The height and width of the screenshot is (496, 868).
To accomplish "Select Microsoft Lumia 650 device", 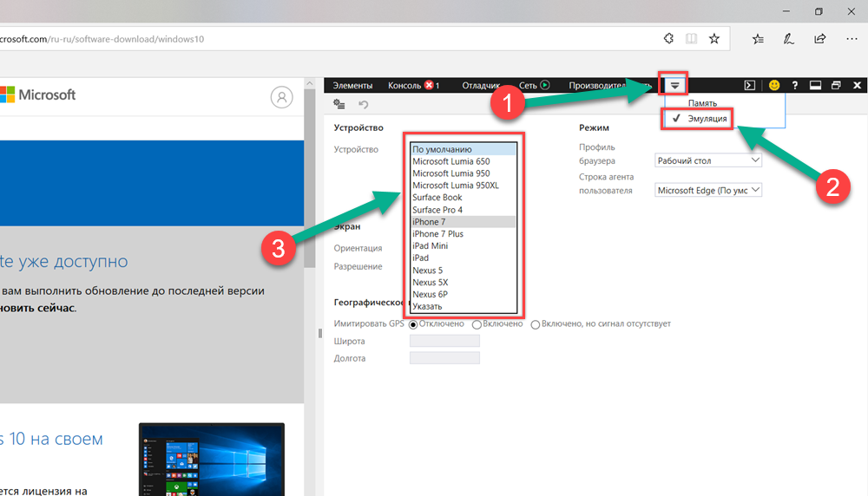I will click(x=464, y=161).
